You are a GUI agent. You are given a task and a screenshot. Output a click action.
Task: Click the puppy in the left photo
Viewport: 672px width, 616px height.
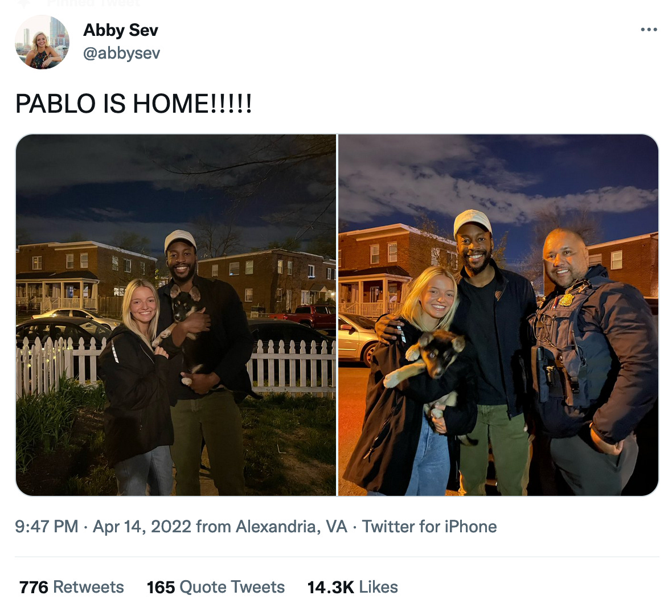185,326
